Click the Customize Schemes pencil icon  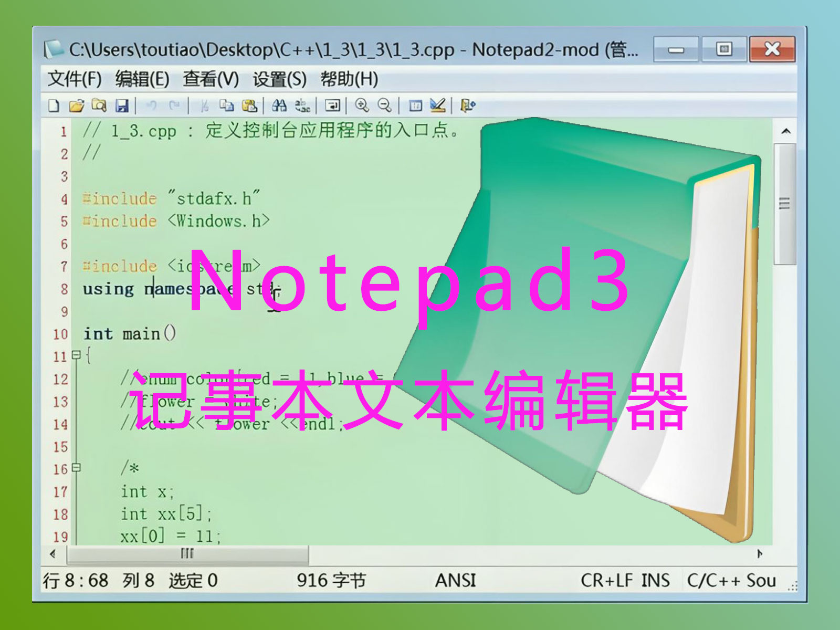(438, 106)
